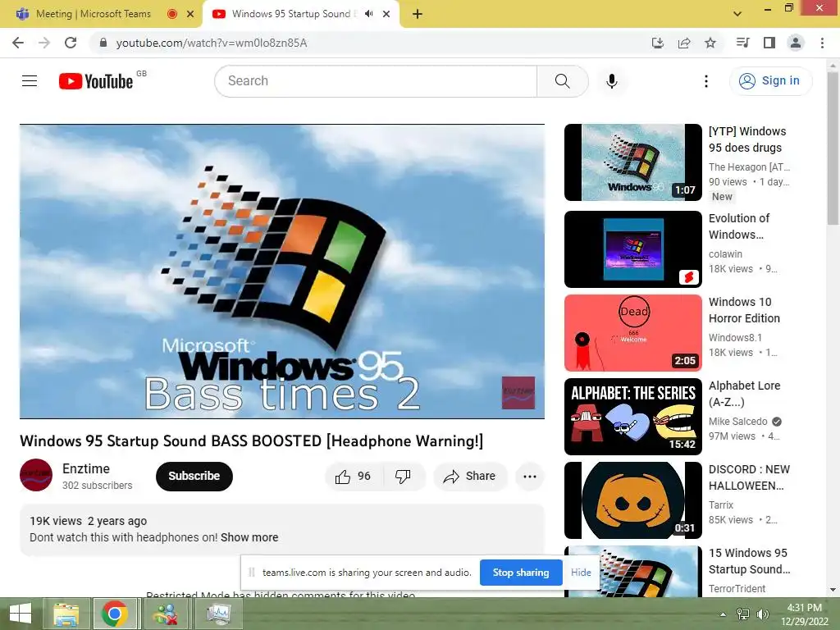Click the taskbar clock showing 4:31 PM
Screen dimensions: 840x630
pyautogui.click(x=804, y=614)
